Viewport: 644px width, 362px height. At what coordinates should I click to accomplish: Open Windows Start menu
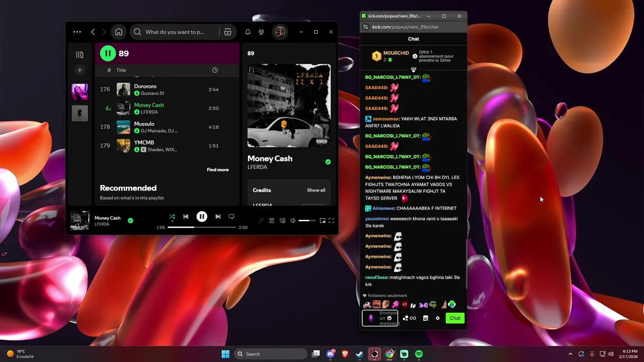225,354
